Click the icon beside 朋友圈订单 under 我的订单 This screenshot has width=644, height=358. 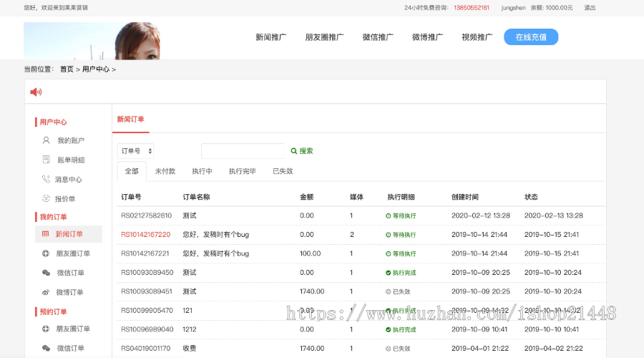46,253
